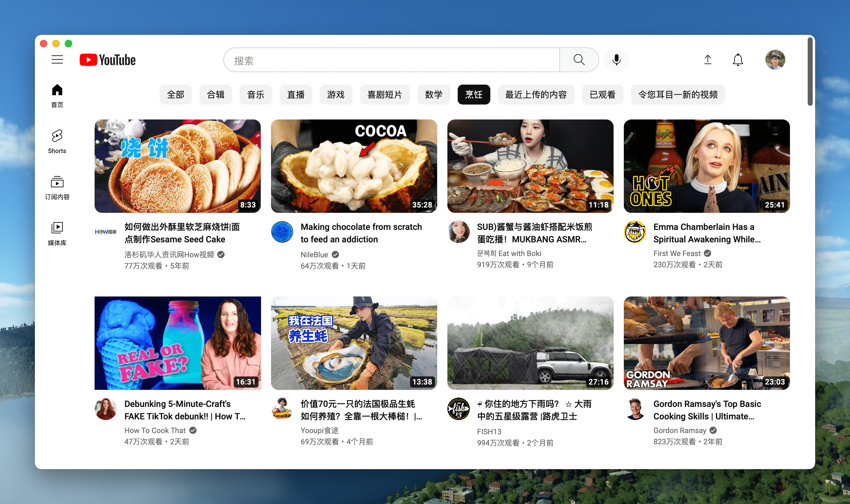Open the notifications bell

pyautogui.click(x=738, y=60)
